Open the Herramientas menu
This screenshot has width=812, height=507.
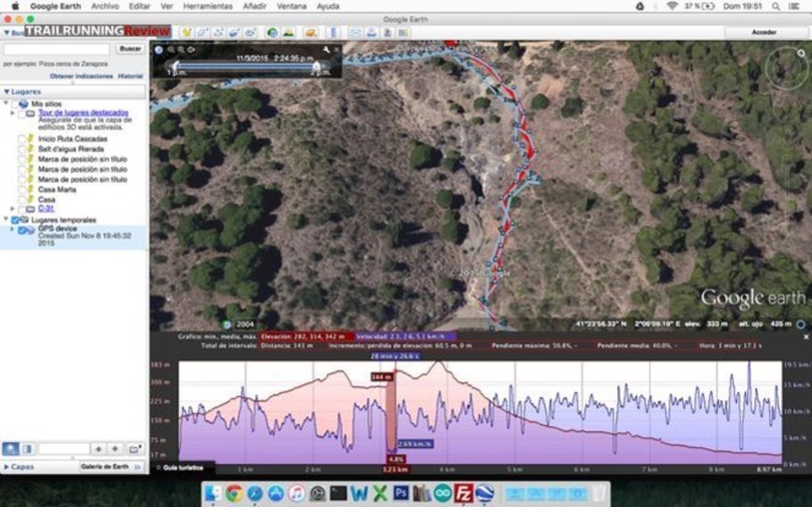207,6
